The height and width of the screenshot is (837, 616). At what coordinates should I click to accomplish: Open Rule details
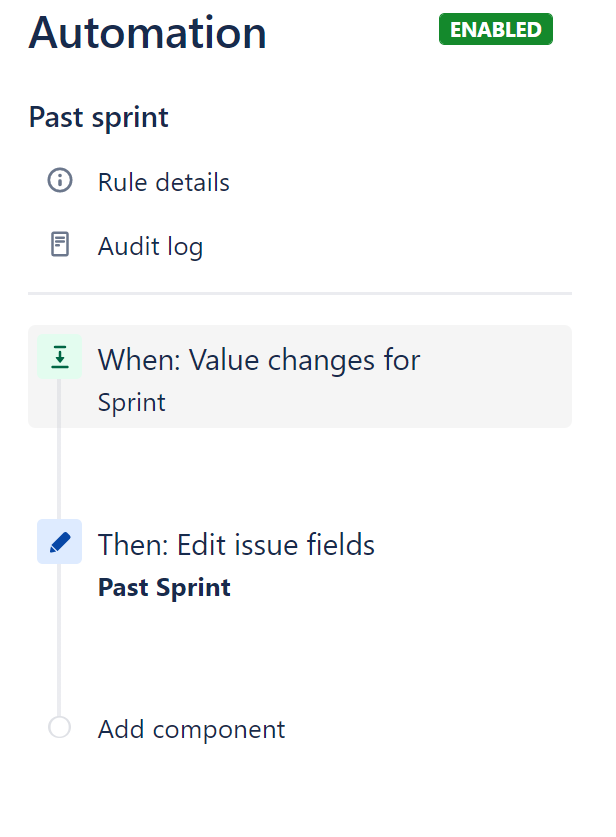(x=163, y=183)
